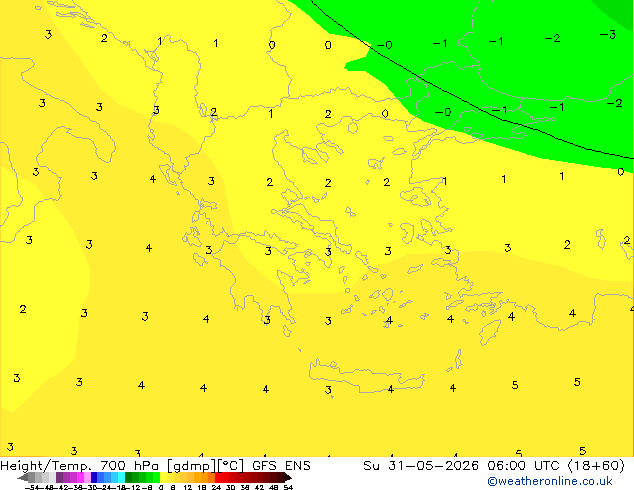Viewport: 634px width, 490px height.
Task: Click the dark blue swatch in the temperature legend
Action: pos(94,477)
